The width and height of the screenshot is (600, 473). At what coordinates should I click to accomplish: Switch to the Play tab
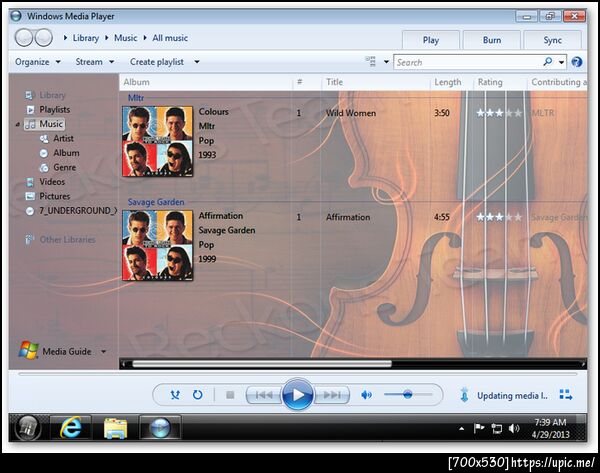point(430,40)
